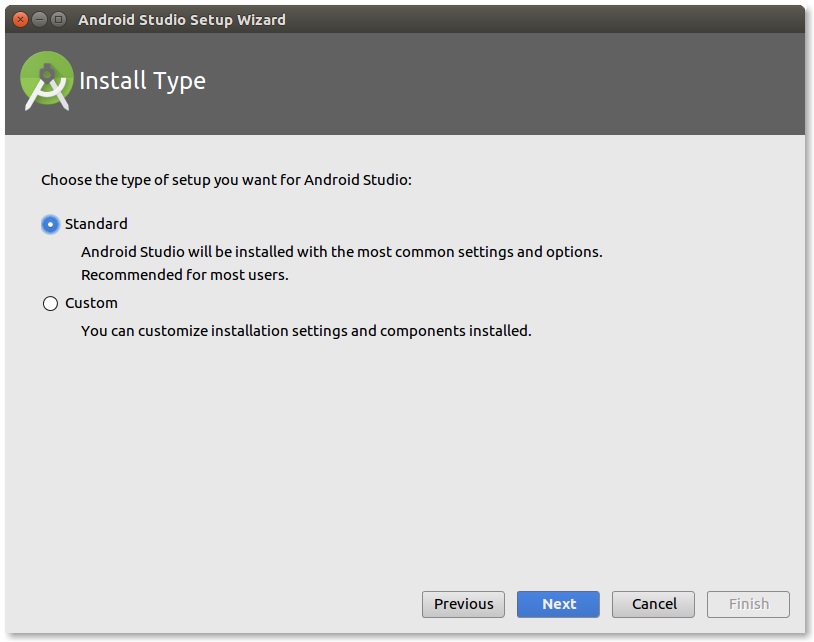This screenshot has height=642, width=814.
Task: Click the Standard option label text
Action: (x=96, y=224)
